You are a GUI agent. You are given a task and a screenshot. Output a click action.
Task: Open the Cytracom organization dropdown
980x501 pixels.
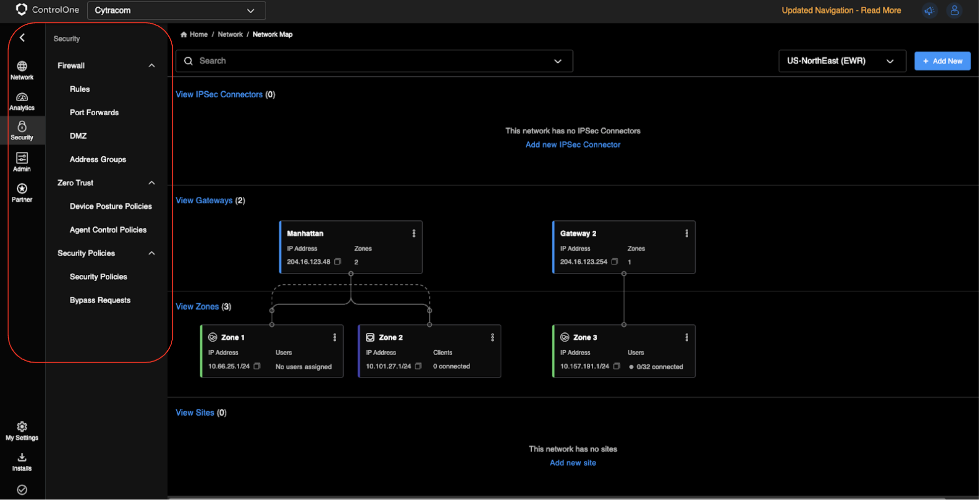(x=176, y=10)
